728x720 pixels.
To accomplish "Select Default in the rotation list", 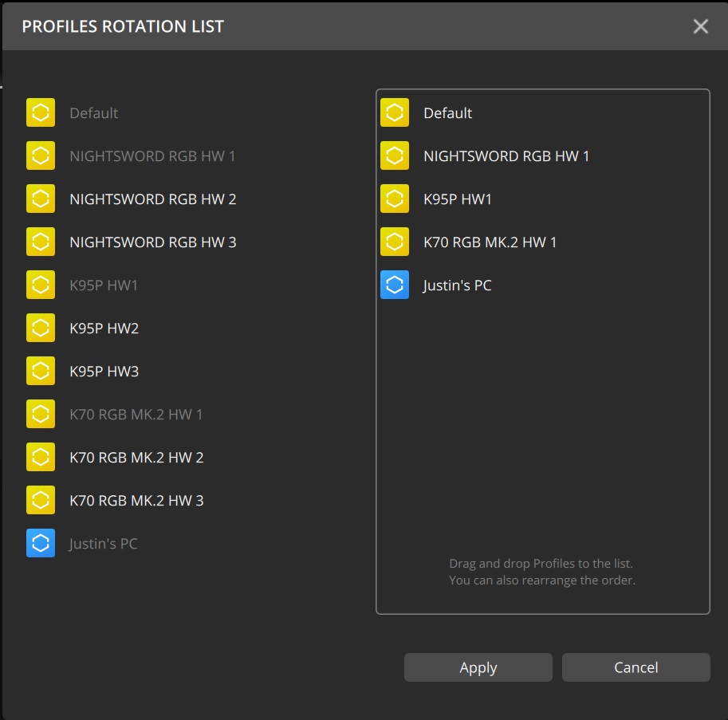I will coord(448,112).
